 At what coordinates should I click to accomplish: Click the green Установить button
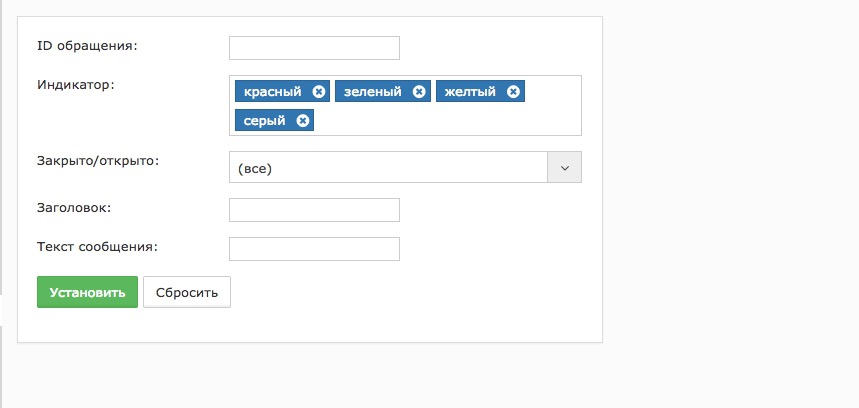[87, 292]
